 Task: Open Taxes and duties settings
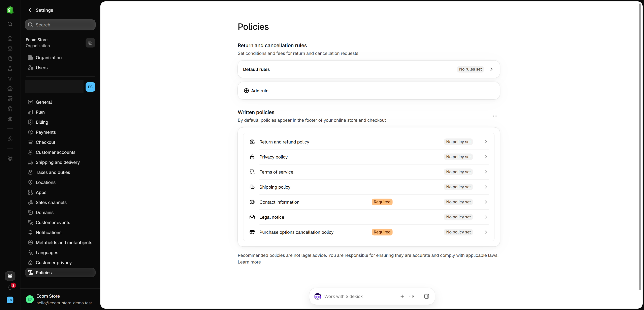click(x=60, y=172)
